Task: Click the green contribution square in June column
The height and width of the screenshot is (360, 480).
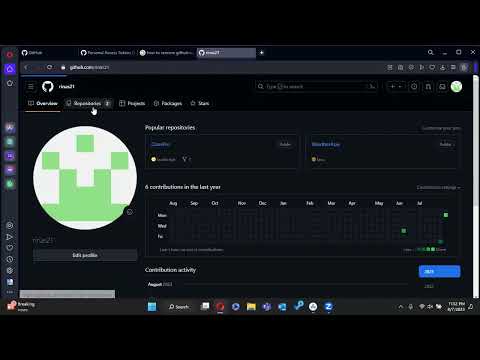Action: (x=404, y=231)
